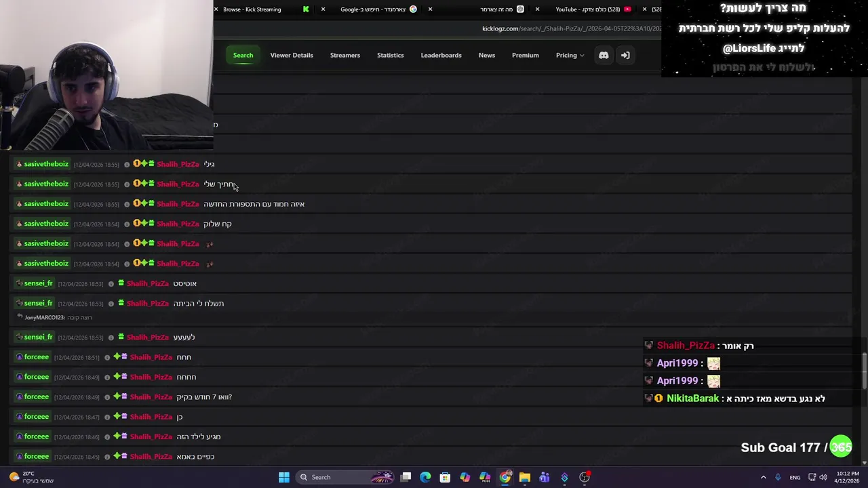868x488 pixels.
Task: Click Shalih_PizZa username on the 'קח שלוק' row
Action: coord(178,224)
